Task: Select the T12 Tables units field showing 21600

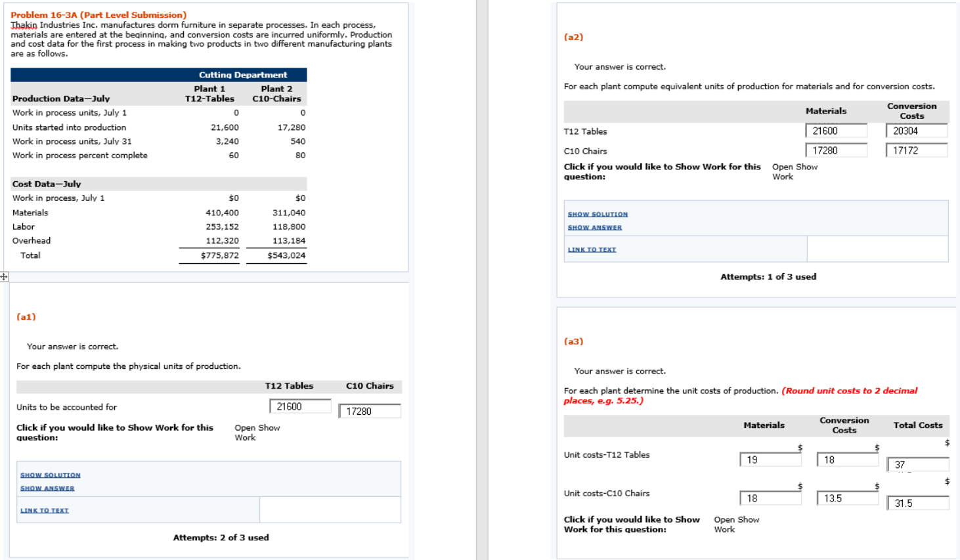Action: point(299,406)
